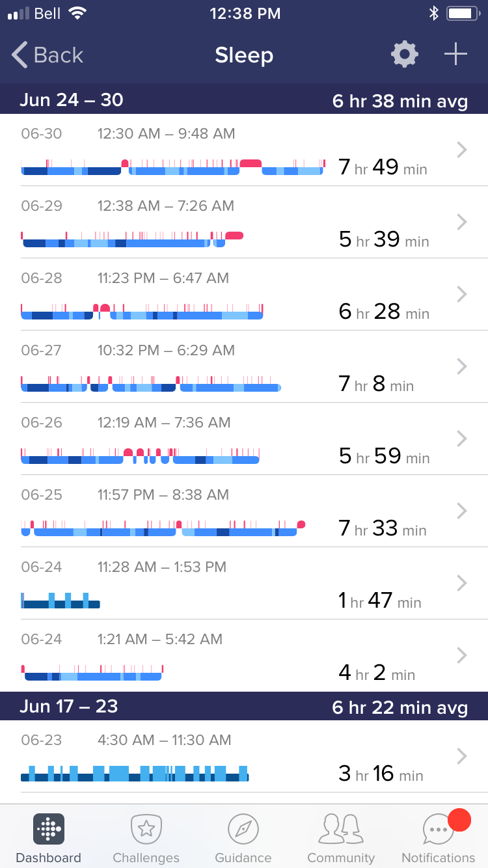Tap the 06-26 sleep stages bar chart
This screenshot has height=868, width=488.
[x=140, y=455]
